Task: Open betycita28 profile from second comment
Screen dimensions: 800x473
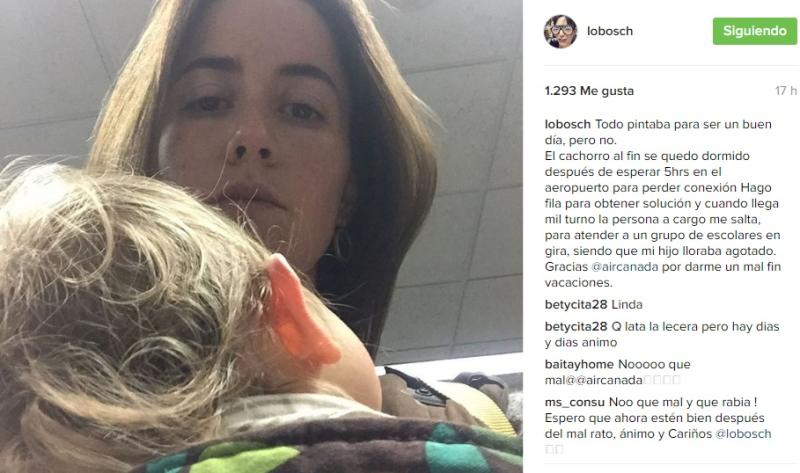Action: tap(576, 327)
